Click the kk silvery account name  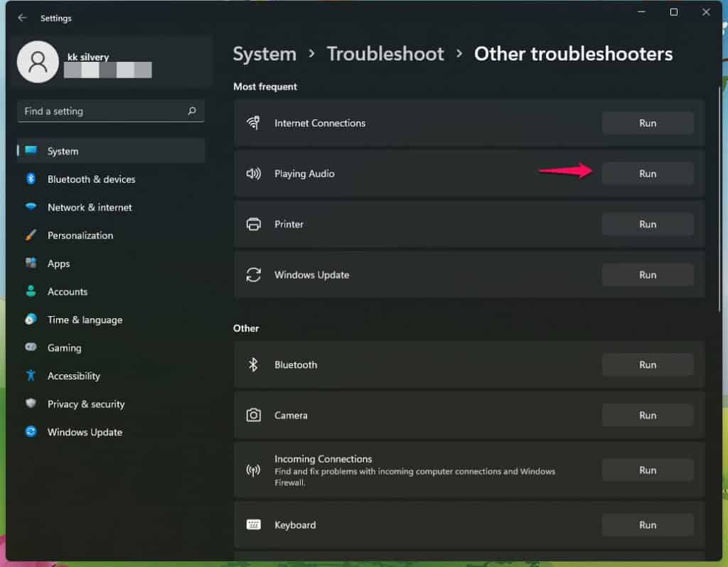[x=88, y=57]
